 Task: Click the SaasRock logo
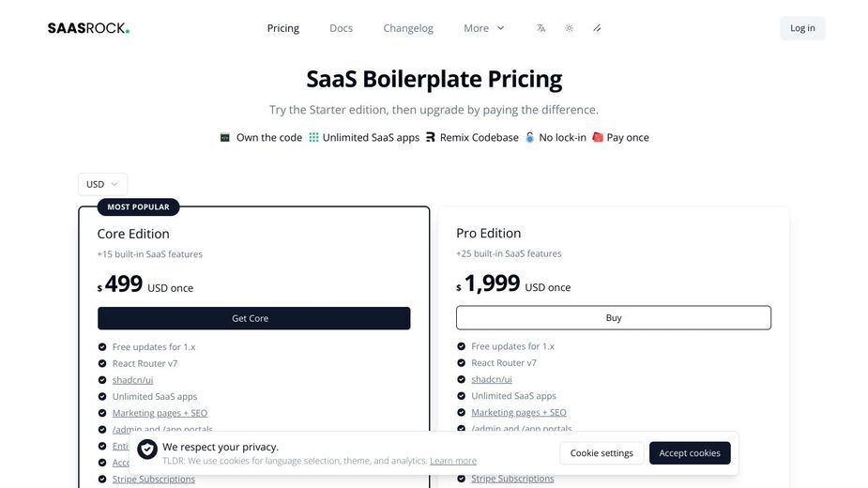click(88, 28)
